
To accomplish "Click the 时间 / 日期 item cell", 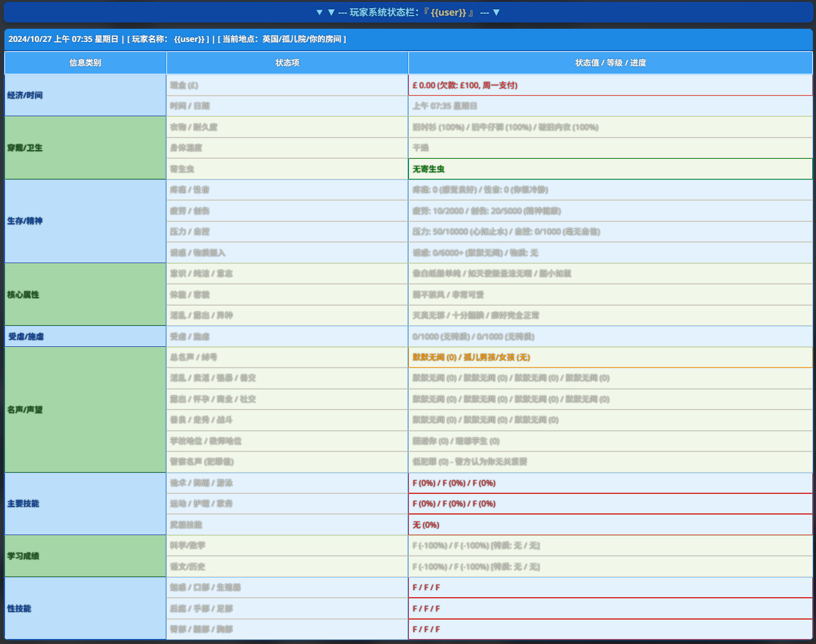I will click(x=287, y=106).
